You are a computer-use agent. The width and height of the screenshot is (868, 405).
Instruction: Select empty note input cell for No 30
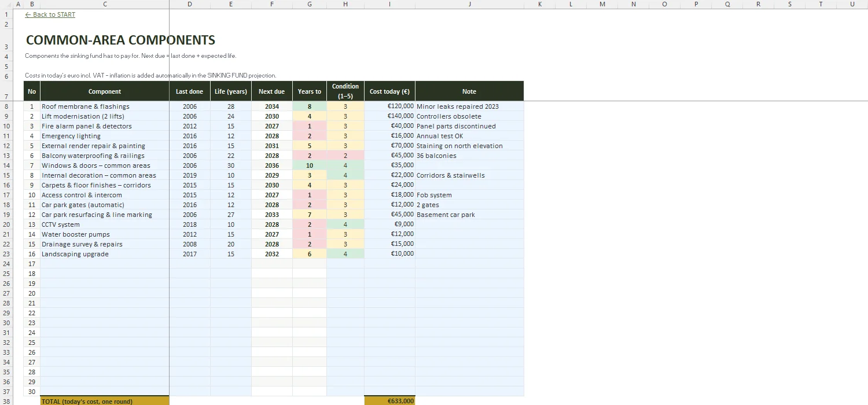coord(469,392)
